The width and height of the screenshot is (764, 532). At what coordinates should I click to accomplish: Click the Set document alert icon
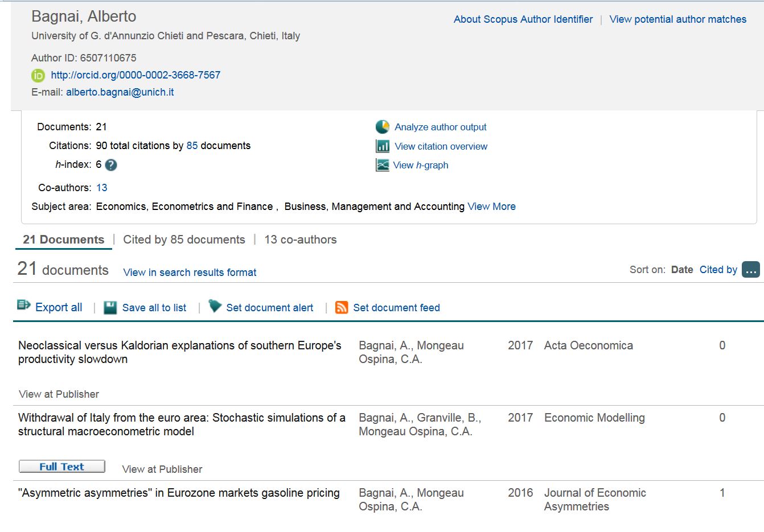click(x=215, y=306)
